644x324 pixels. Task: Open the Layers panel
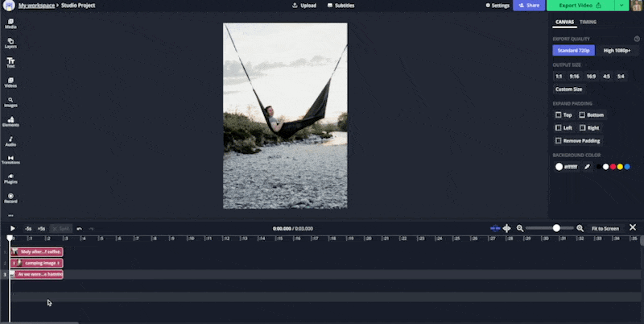tap(10, 43)
